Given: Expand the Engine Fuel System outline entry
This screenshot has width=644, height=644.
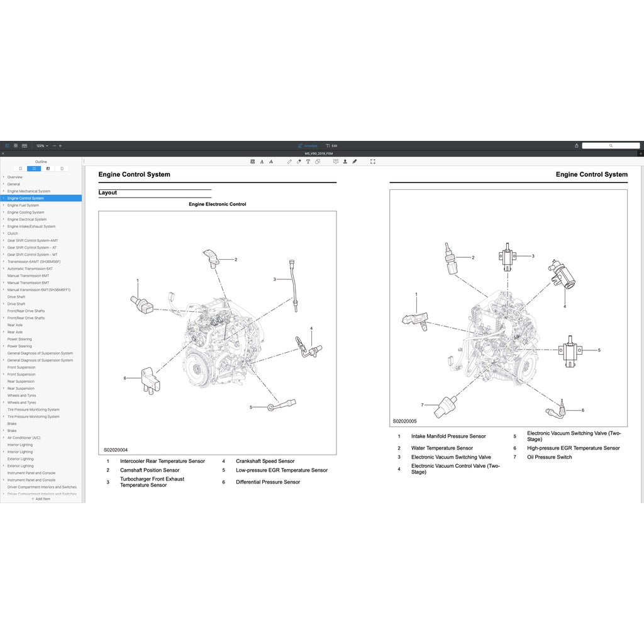Looking at the screenshot, I should [x=4, y=205].
